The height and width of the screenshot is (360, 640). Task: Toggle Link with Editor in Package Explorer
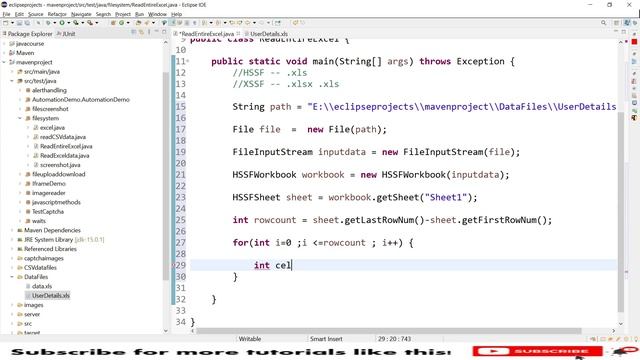141,32
